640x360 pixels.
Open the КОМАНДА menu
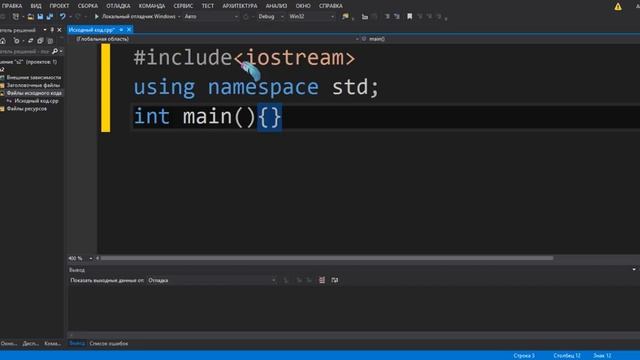click(152, 6)
